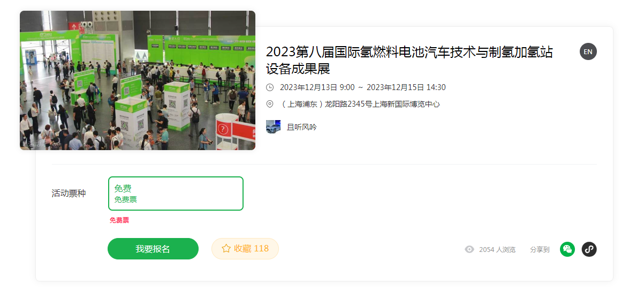Open the exhibition hall photo thumbnail

coord(138,80)
